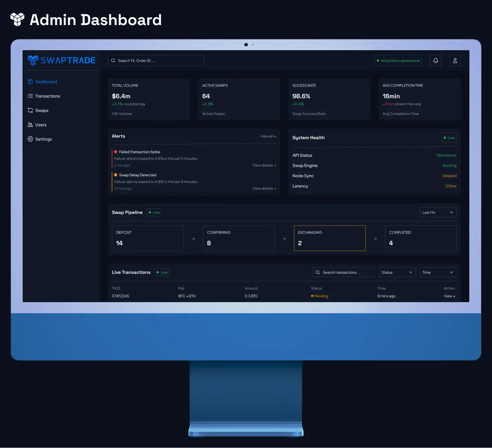Click the All systems operational status badge
This screenshot has height=448, width=492.
[398, 60]
